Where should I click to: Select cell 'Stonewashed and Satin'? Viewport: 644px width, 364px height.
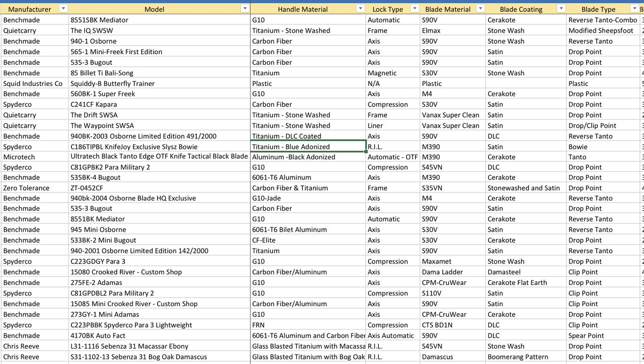526,188
